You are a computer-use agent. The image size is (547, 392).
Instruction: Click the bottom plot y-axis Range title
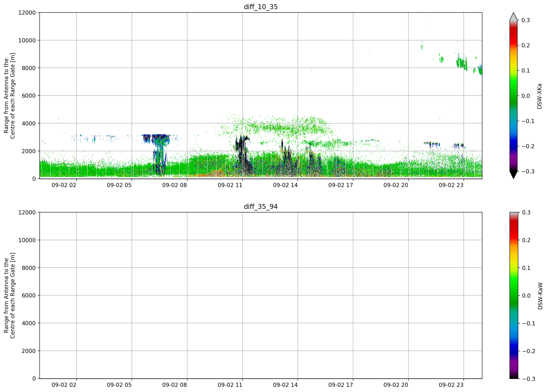tap(9, 295)
